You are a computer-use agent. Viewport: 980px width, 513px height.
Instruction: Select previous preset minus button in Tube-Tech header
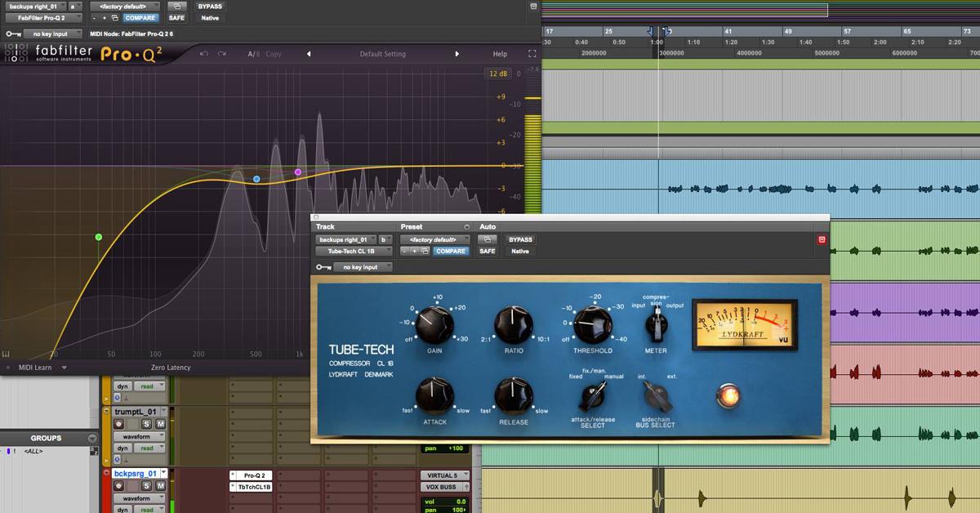coord(406,252)
